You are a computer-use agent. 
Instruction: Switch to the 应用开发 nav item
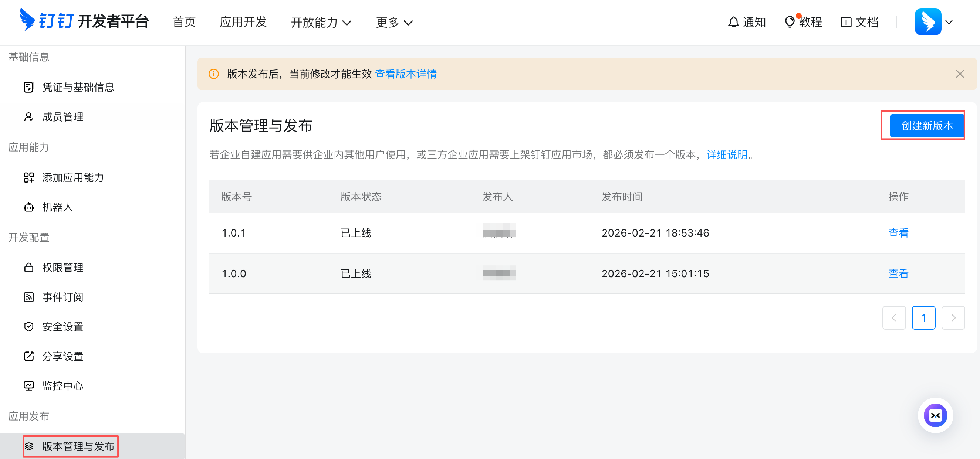point(243,22)
